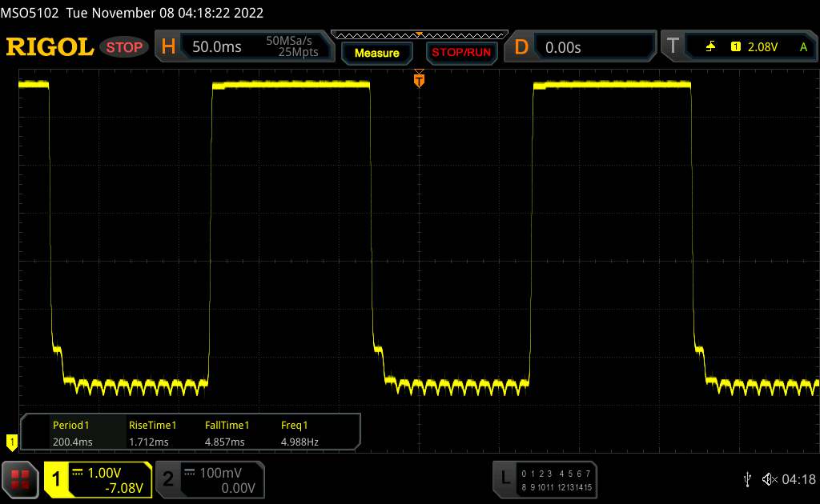Click the RIGOL logo
Screen dimensions: 820x504
[50, 47]
